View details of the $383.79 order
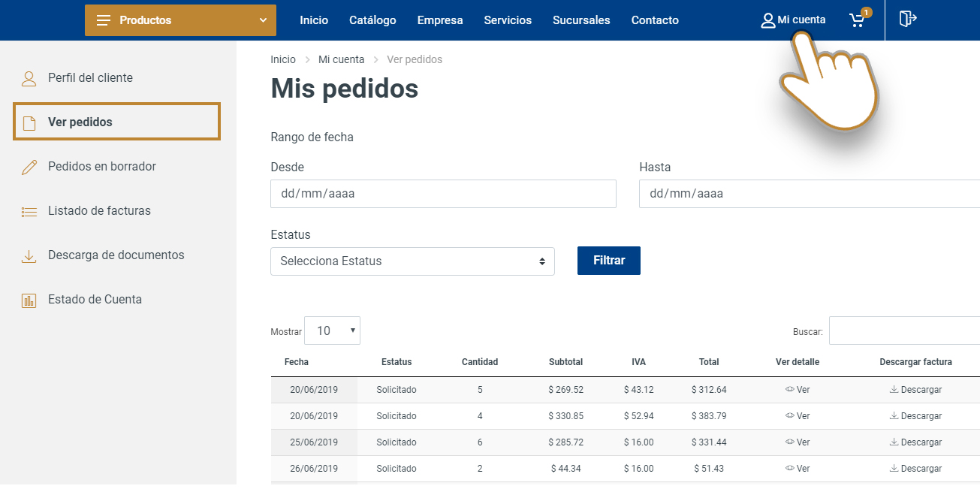This screenshot has width=980, height=492. [798, 416]
